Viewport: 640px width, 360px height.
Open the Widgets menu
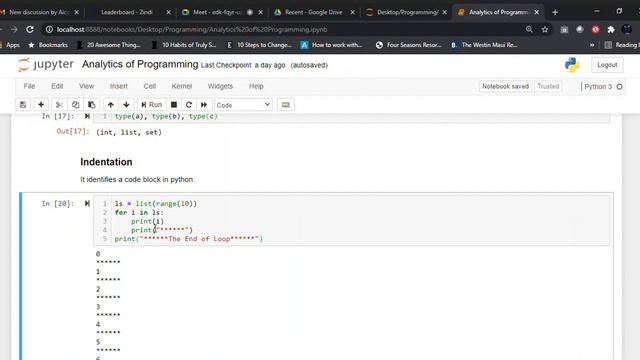[x=220, y=86]
